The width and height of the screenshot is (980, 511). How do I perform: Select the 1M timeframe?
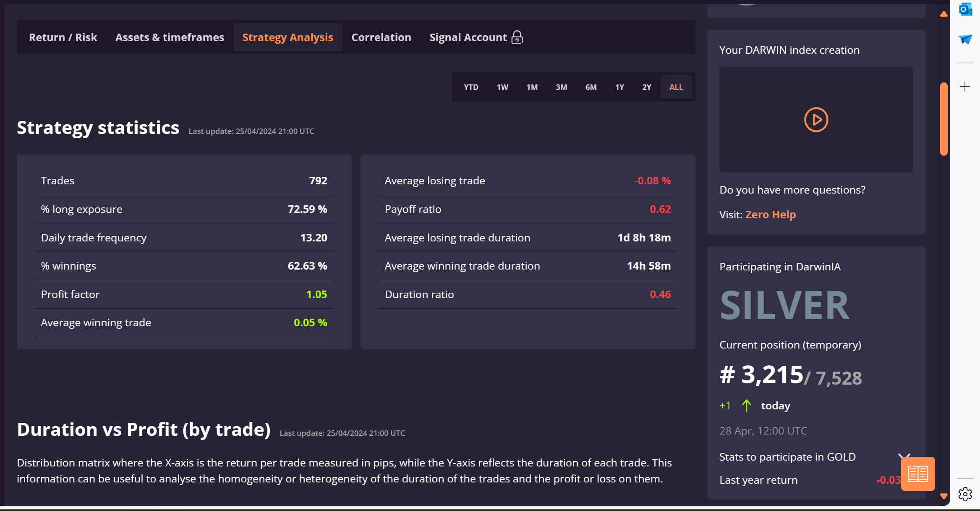[x=532, y=87]
